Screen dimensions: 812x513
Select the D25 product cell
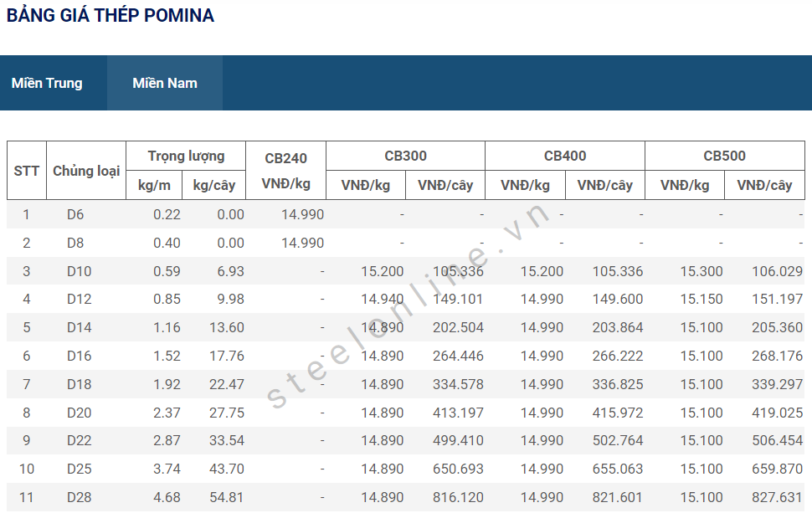point(79,469)
